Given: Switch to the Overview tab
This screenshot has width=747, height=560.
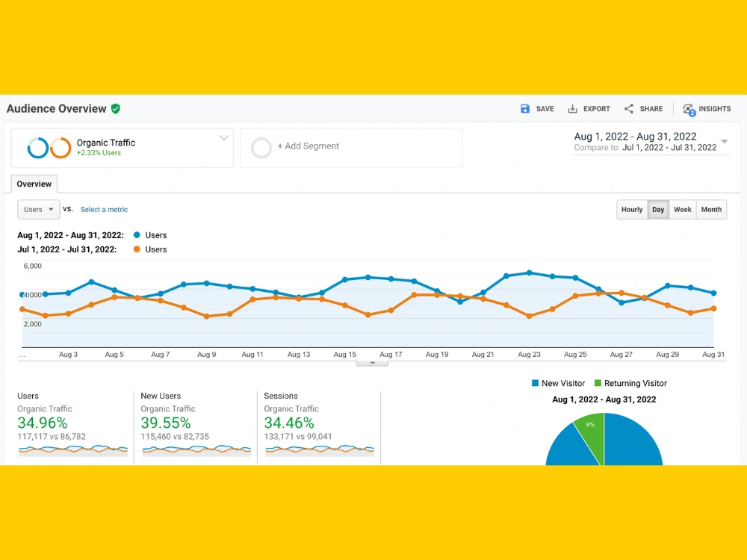Looking at the screenshot, I should (x=34, y=184).
